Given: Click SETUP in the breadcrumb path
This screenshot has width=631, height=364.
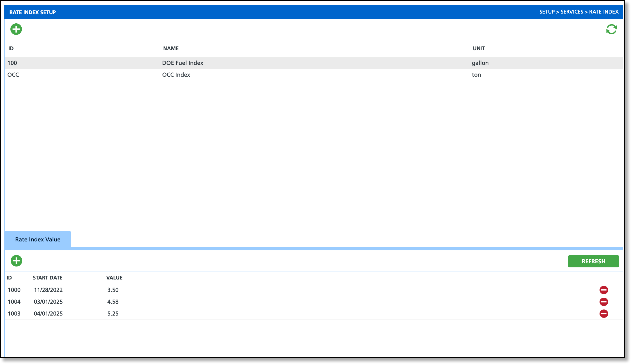Looking at the screenshot, I should [547, 12].
